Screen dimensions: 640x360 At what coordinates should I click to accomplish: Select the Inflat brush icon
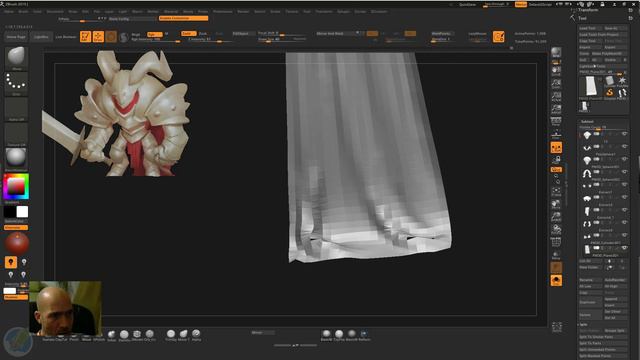[x=111, y=335]
